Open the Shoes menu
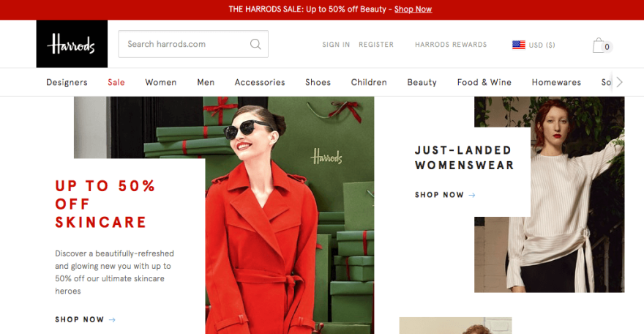The image size is (644, 334). 318,82
